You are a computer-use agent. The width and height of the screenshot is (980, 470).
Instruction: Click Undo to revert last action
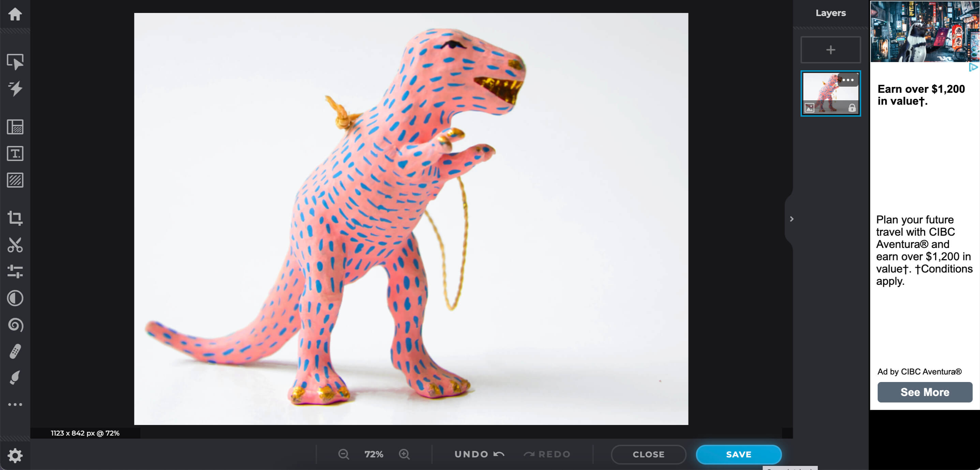click(x=478, y=454)
